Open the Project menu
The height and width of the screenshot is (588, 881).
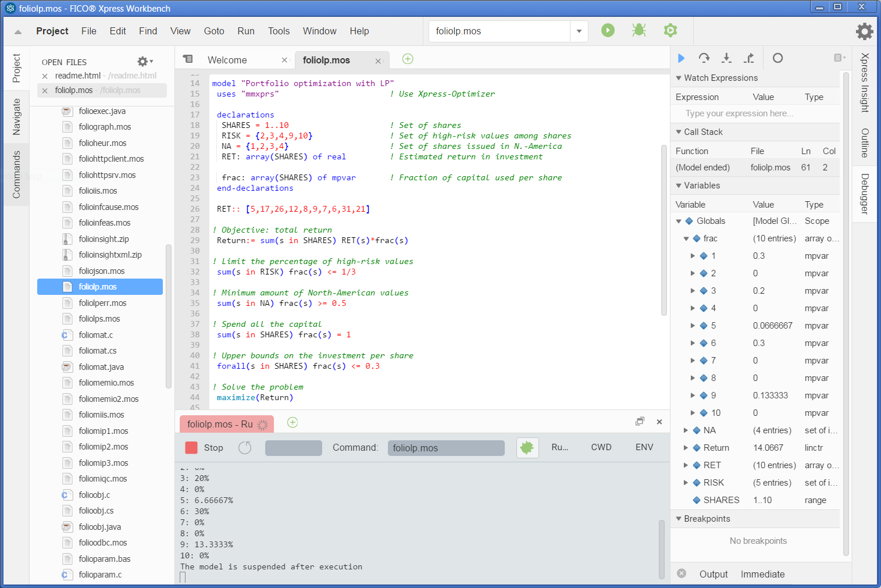52,31
